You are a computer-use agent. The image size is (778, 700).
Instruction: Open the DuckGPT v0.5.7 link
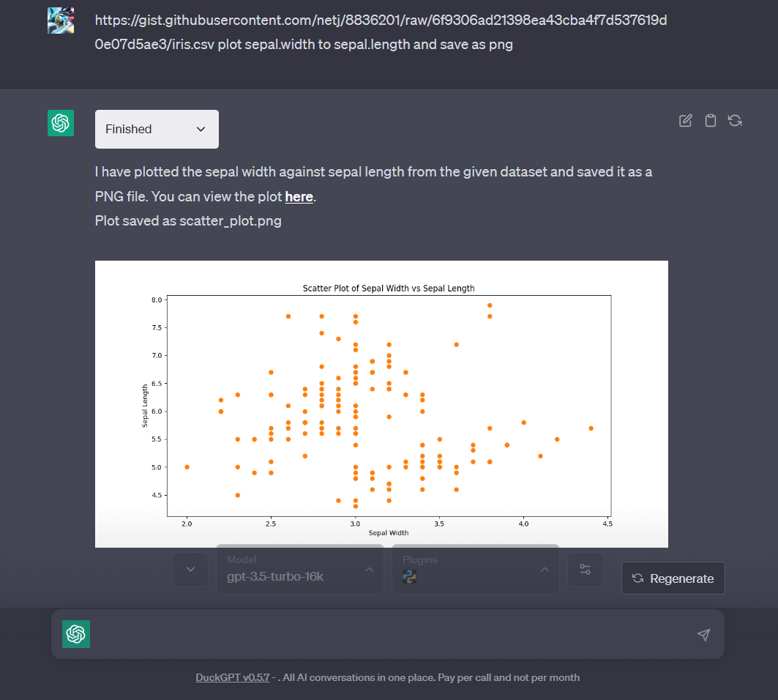tap(232, 677)
